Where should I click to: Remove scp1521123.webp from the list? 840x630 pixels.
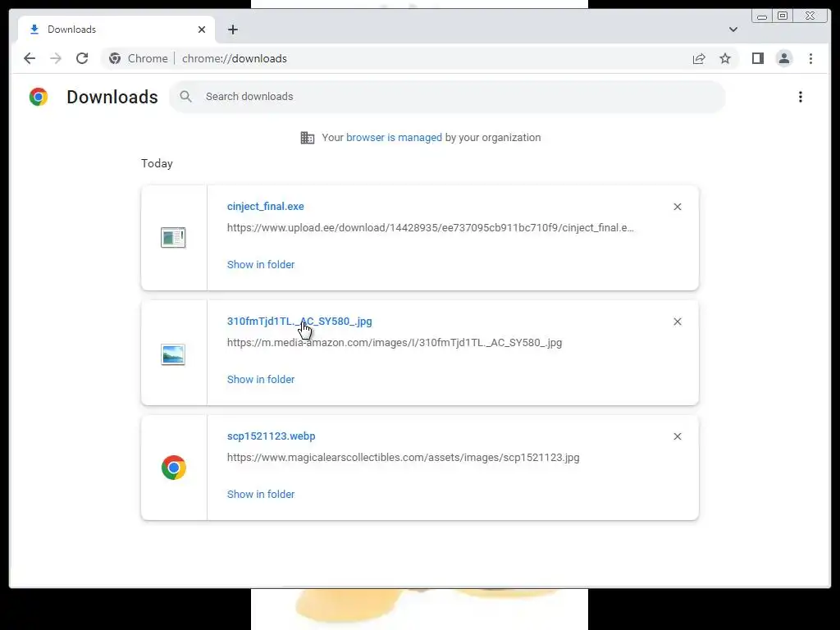coord(677,436)
